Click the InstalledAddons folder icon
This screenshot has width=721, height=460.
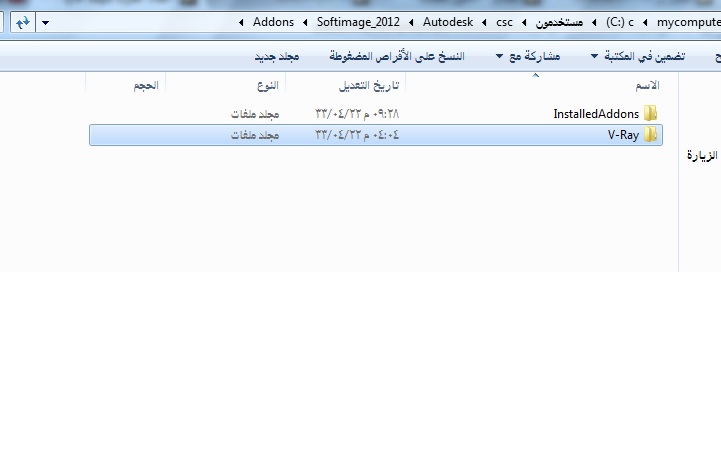[650, 113]
